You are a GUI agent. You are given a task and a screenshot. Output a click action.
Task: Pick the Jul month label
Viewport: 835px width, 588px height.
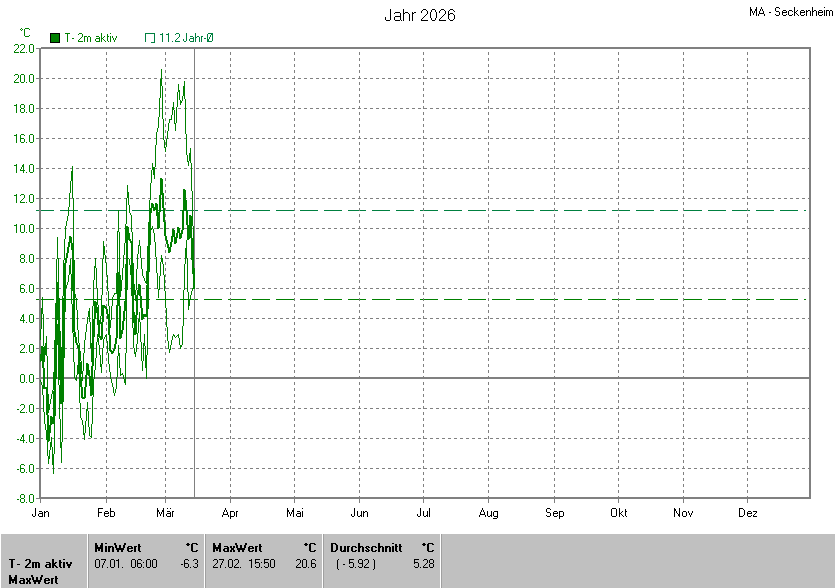424,513
